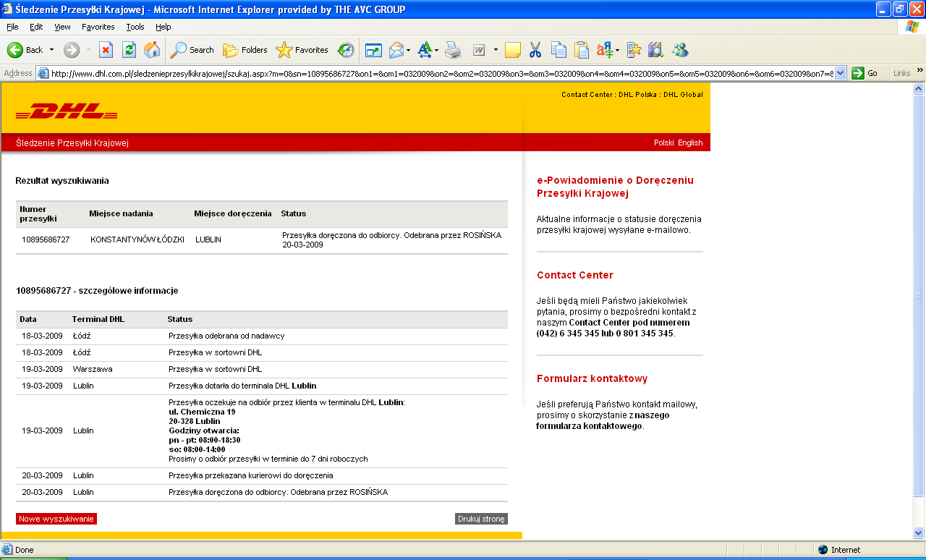
Task: Select shipment number 10895686727 cell
Action: 46,239
